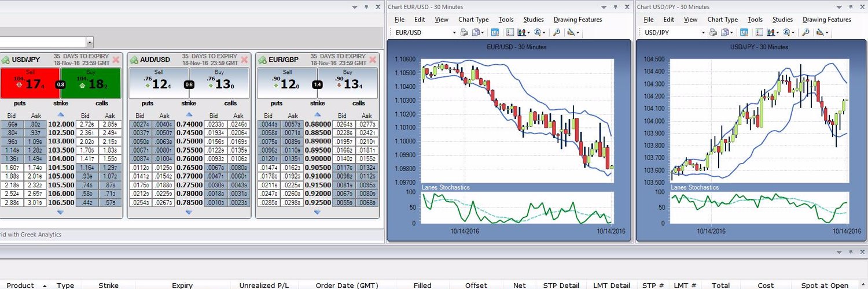Select USD/JPY strike 104.000 row
This screenshot has height=289, width=868.
(61, 158)
